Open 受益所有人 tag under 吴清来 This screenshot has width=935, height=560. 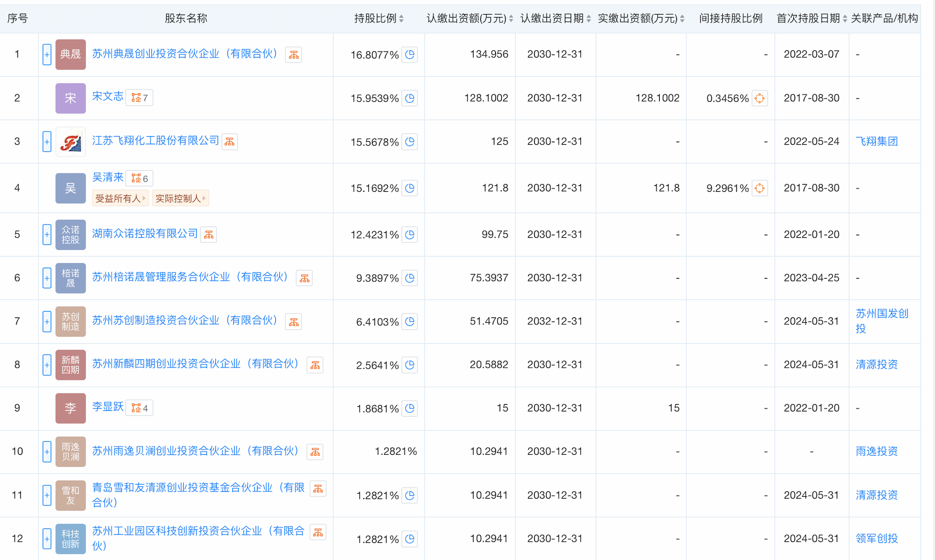(x=120, y=198)
